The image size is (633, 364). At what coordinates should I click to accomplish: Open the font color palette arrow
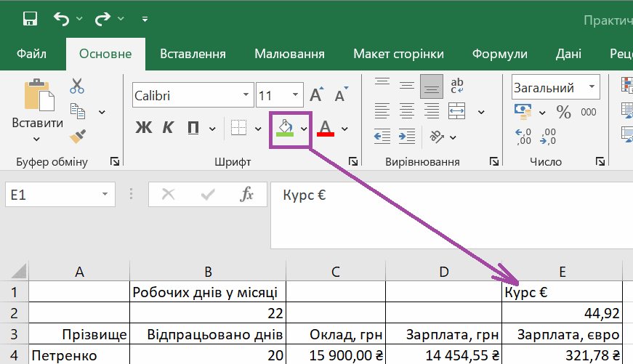(344, 129)
